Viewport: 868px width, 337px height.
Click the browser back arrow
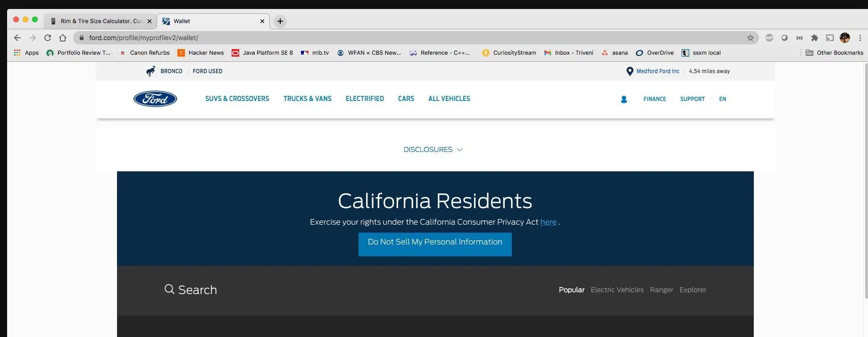point(17,38)
